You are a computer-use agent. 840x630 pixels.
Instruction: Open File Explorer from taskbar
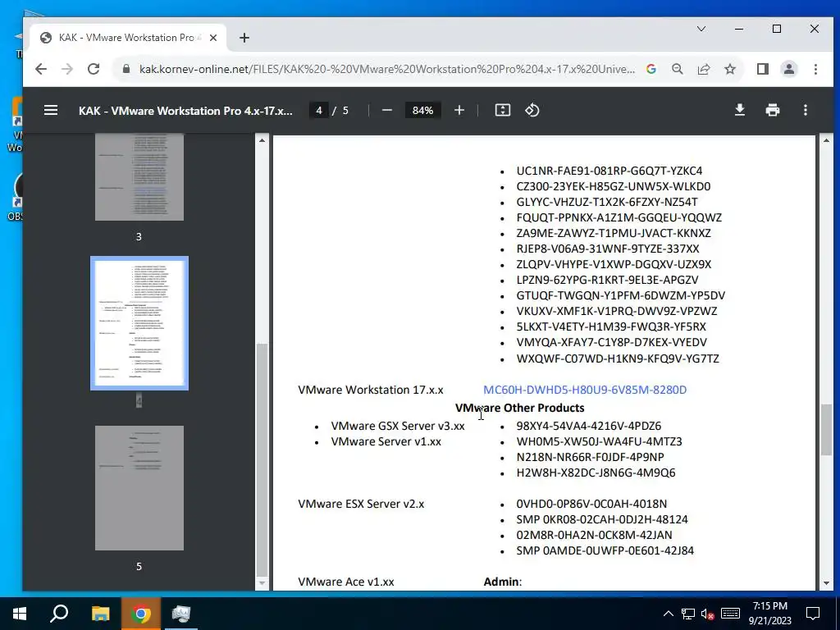(x=100, y=614)
